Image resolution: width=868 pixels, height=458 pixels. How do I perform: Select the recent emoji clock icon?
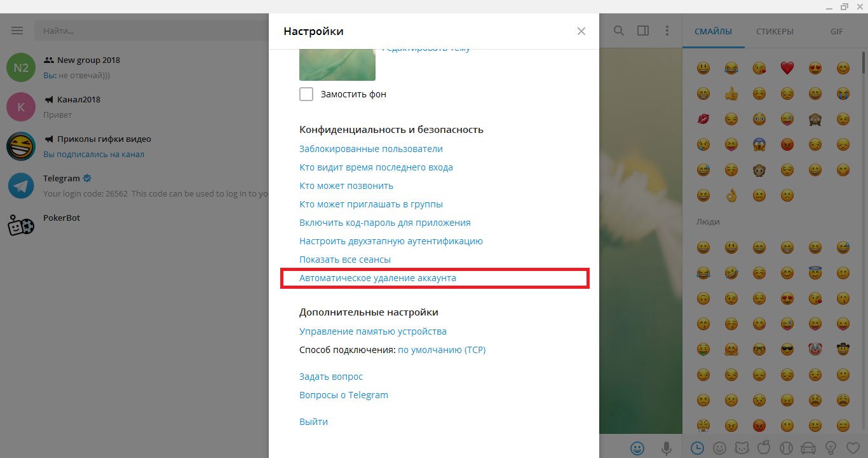pos(697,448)
